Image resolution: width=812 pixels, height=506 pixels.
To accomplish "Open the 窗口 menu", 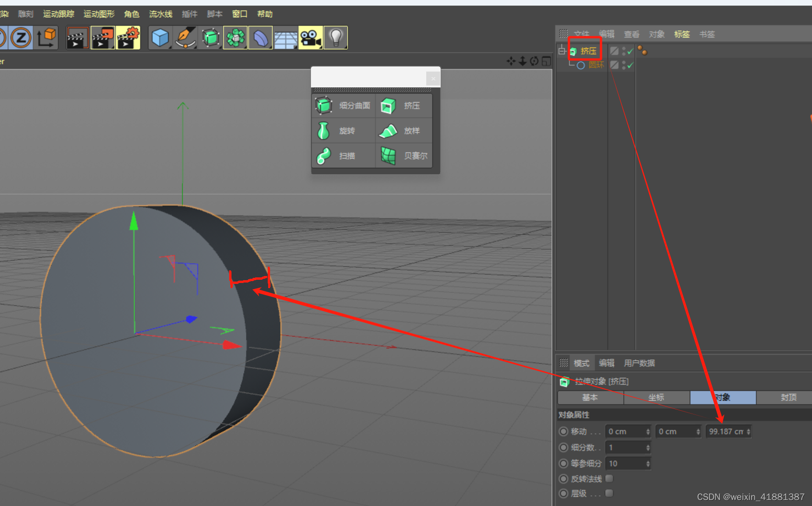I will point(239,13).
